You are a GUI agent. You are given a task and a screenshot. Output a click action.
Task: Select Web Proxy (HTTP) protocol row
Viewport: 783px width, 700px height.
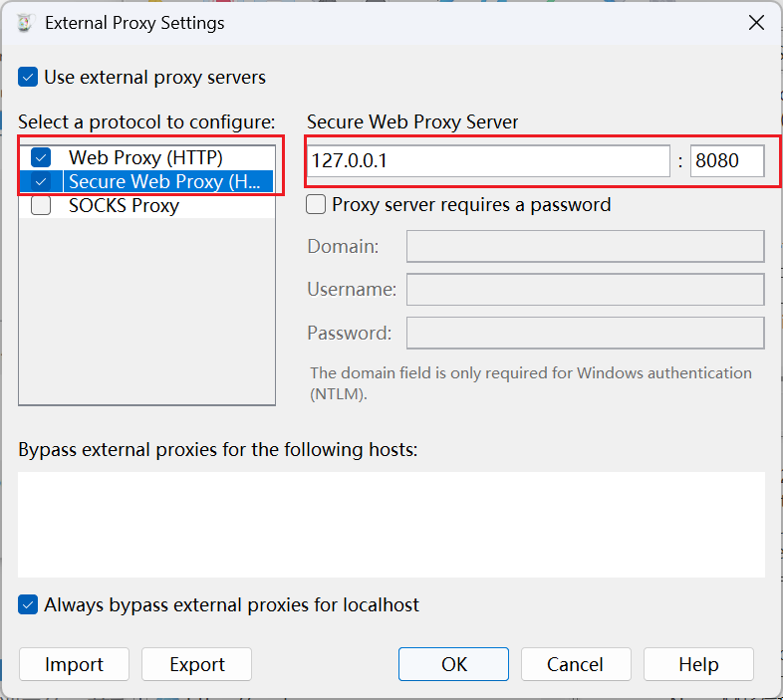[145, 157]
